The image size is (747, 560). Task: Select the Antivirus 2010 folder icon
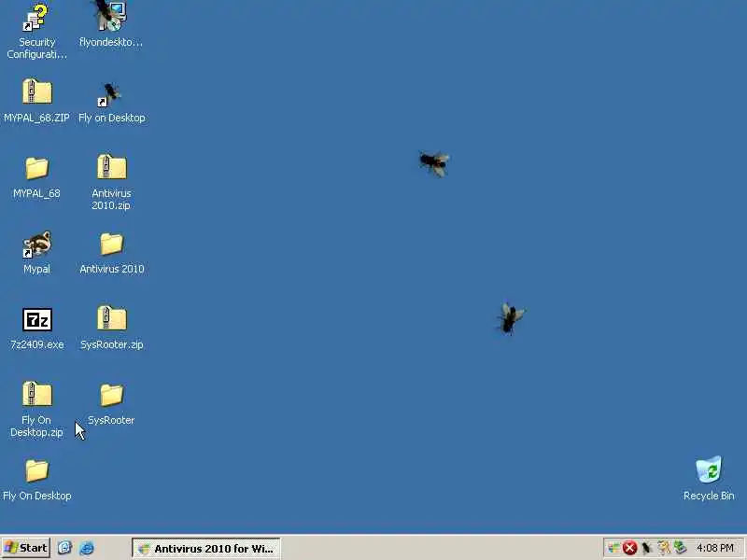(x=112, y=244)
